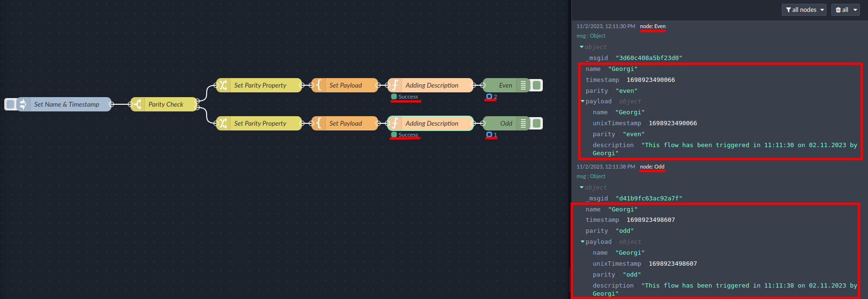This screenshot has width=868, height=299.
Task: Click the debug list icon on Odd node
Action: [x=523, y=123]
